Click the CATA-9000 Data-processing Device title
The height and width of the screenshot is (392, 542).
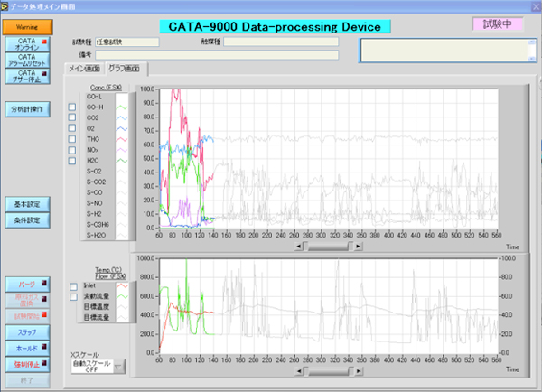(x=275, y=26)
